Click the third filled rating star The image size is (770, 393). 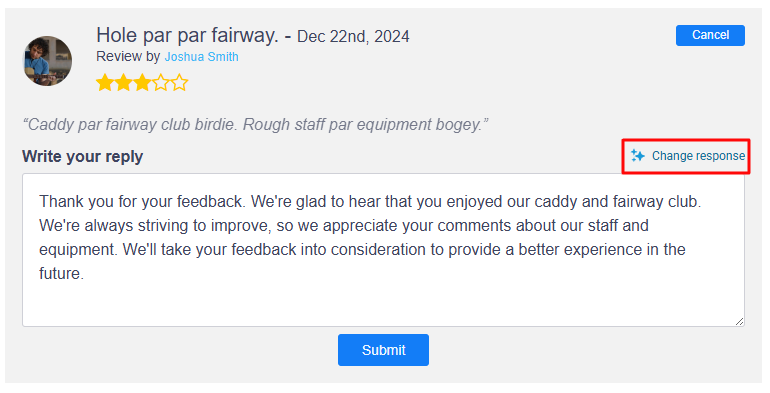click(142, 83)
